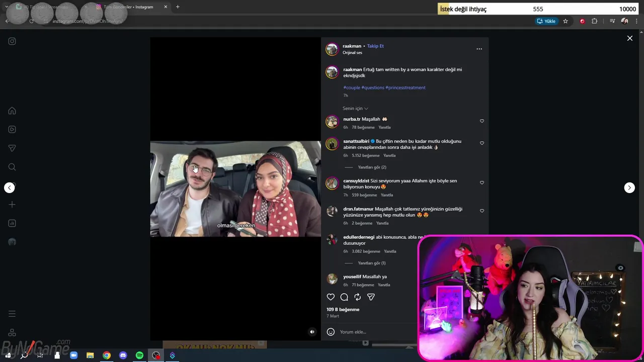Screen dimensions: 644x362
Task: Reply to nurba.tr's comment
Action: pos(384,128)
